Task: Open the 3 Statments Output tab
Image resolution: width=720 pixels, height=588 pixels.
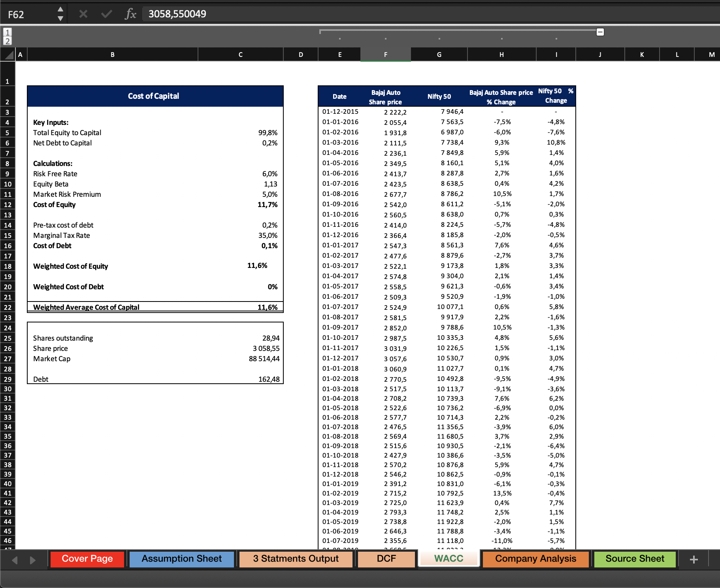Action: point(296,559)
